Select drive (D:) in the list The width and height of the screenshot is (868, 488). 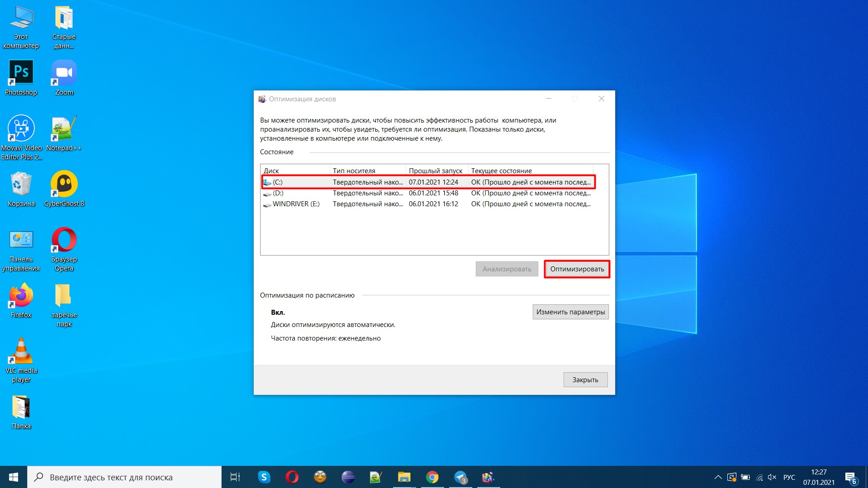(x=278, y=193)
